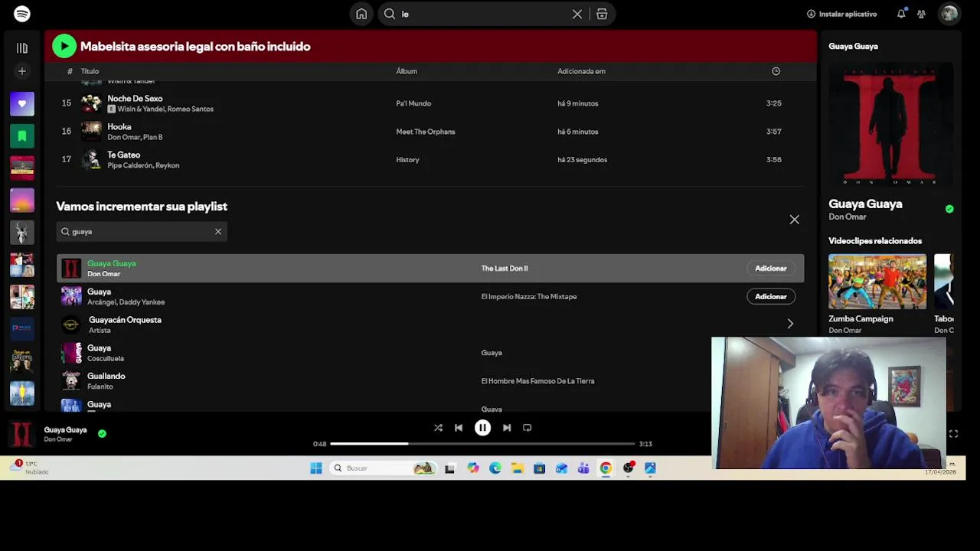This screenshot has width=980, height=551.
Task: Open Microsoft Teams from taskbar
Action: coord(583,468)
